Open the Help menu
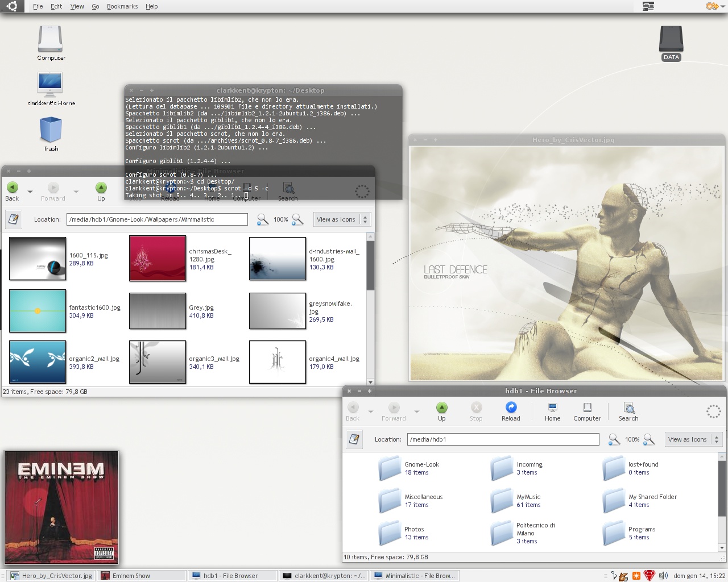The image size is (728, 582). click(152, 6)
